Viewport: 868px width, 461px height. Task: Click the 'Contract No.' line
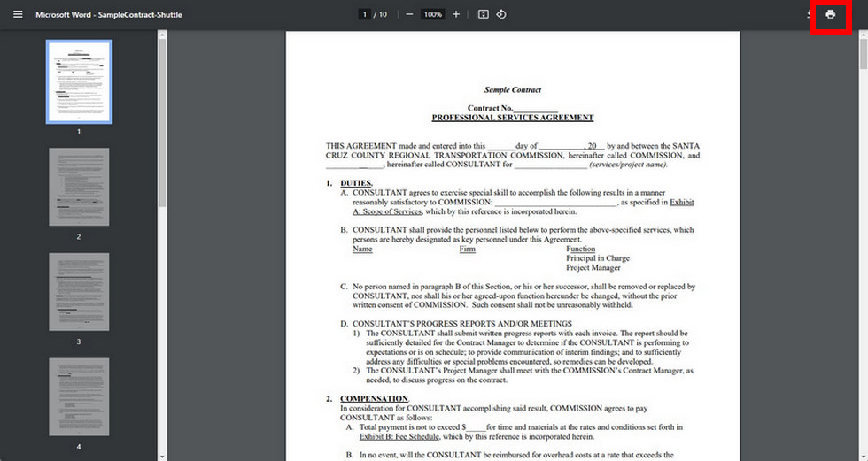coord(513,108)
